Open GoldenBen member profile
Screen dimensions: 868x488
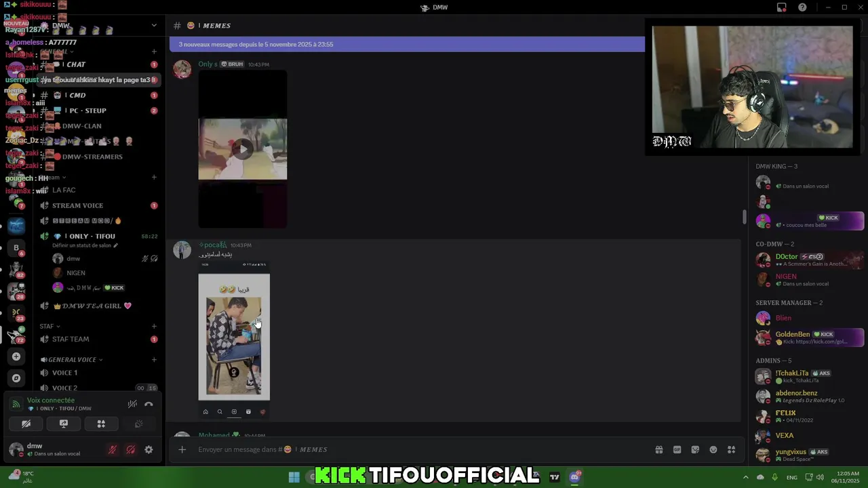click(x=809, y=337)
